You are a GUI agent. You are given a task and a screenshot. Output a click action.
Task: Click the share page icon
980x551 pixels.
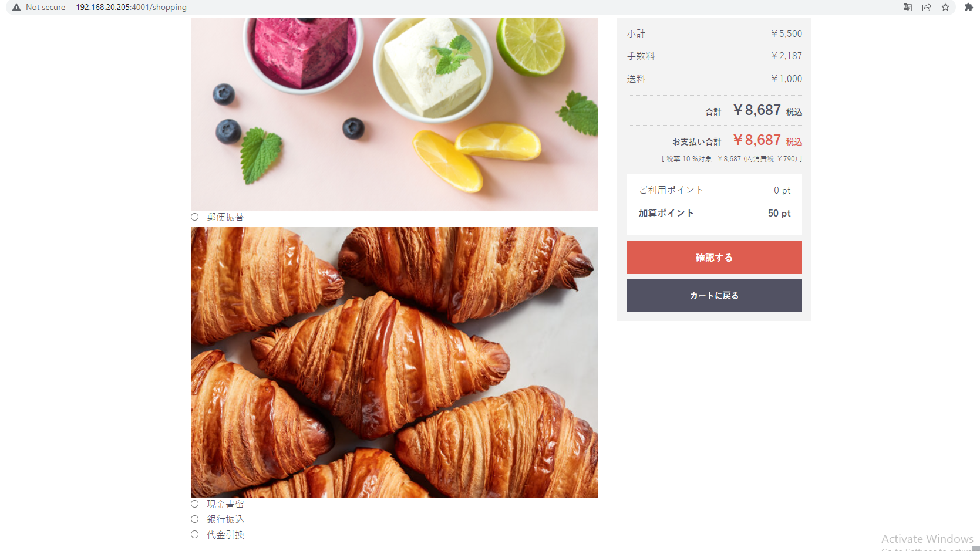(927, 7)
